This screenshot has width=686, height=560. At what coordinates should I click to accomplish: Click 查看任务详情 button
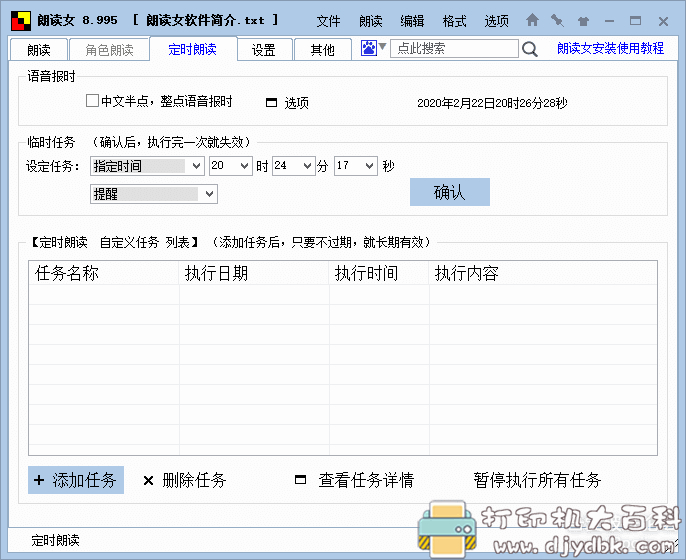354,480
